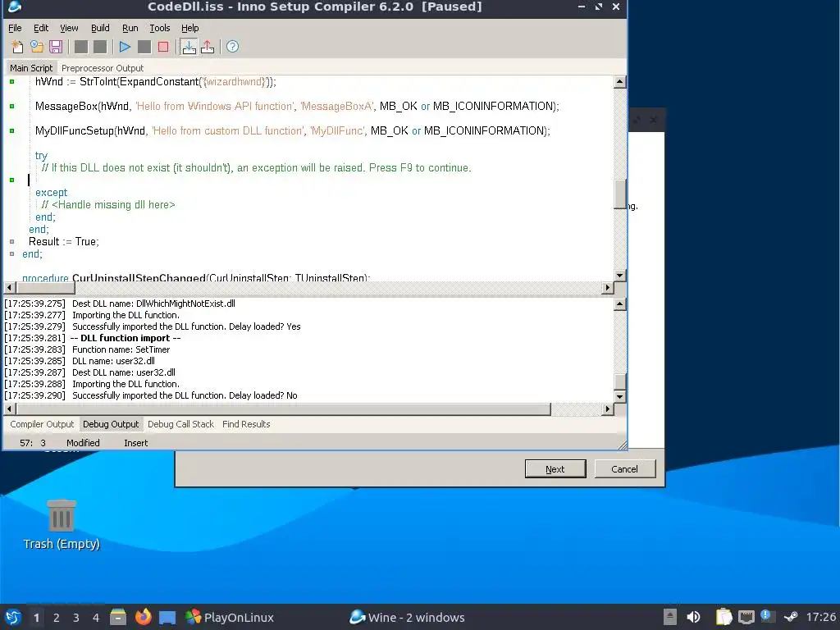The image size is (840, 630).
Task: Open the View menu
Action: click(69, 28)
